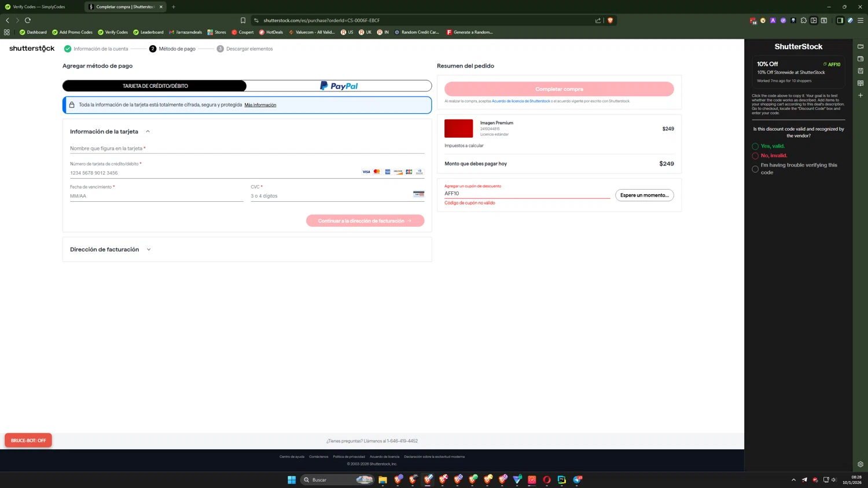Screen dimensions: 868x488
Task: Click the 'Completar compra' button
Action: coord(559,89)
